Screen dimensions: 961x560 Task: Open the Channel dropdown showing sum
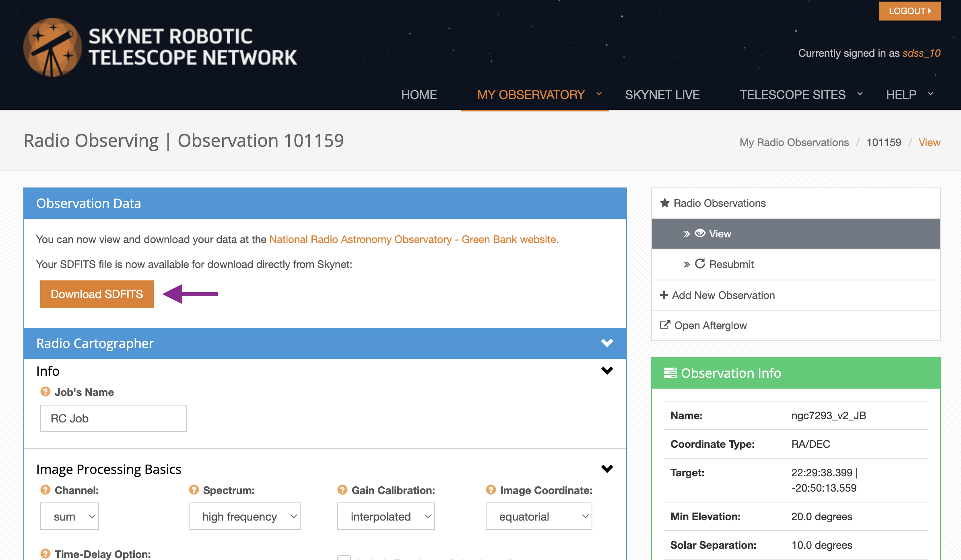70,516
